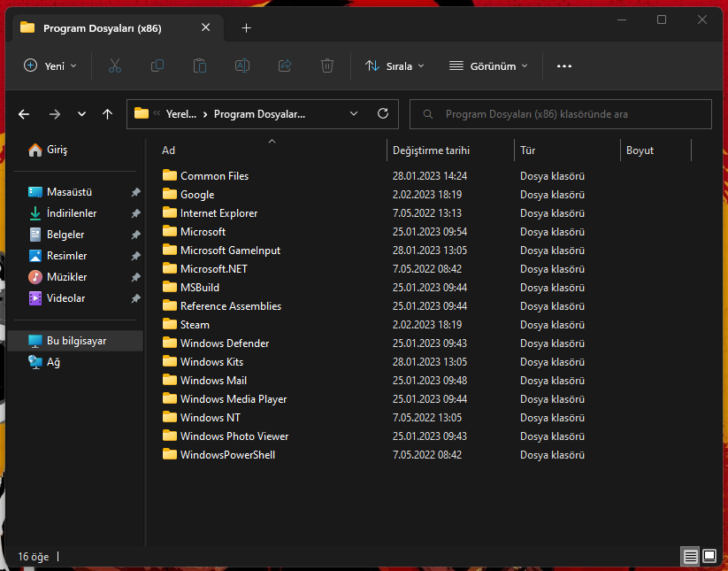Click Program Dosyalar... breadcrumb segment

[x=259, y=114]
